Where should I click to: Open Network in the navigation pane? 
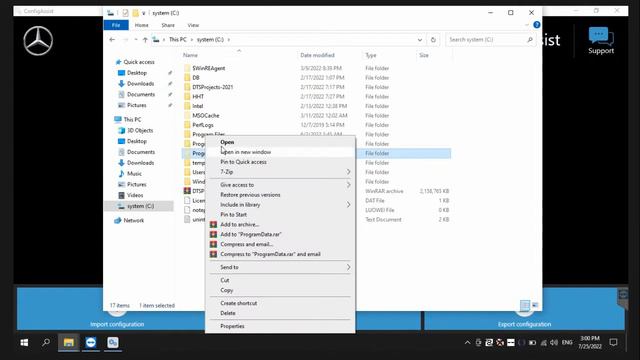133,220
